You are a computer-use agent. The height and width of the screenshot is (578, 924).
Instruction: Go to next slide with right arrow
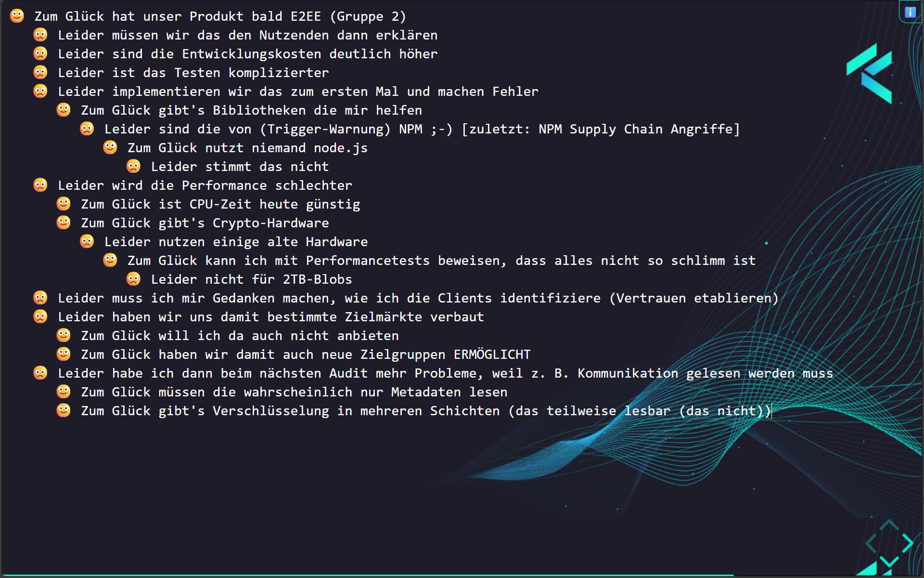pyautogui.click(x=908, y=543)
